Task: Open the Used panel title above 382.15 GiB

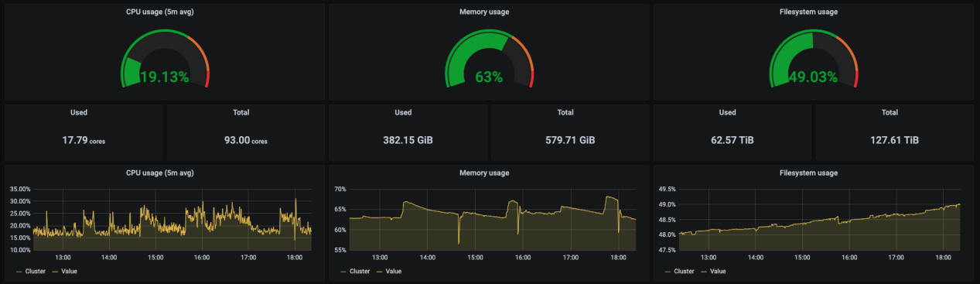Action: coord(403,112)
